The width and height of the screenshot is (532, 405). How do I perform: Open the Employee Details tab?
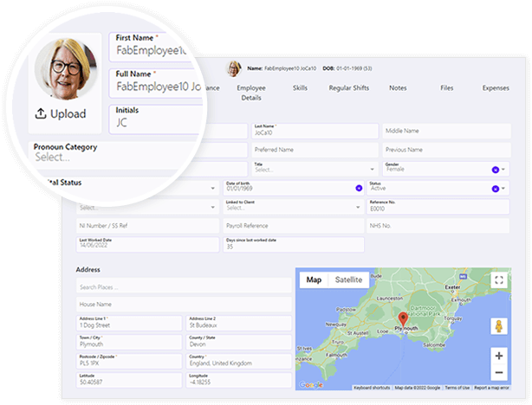point(251,93)
